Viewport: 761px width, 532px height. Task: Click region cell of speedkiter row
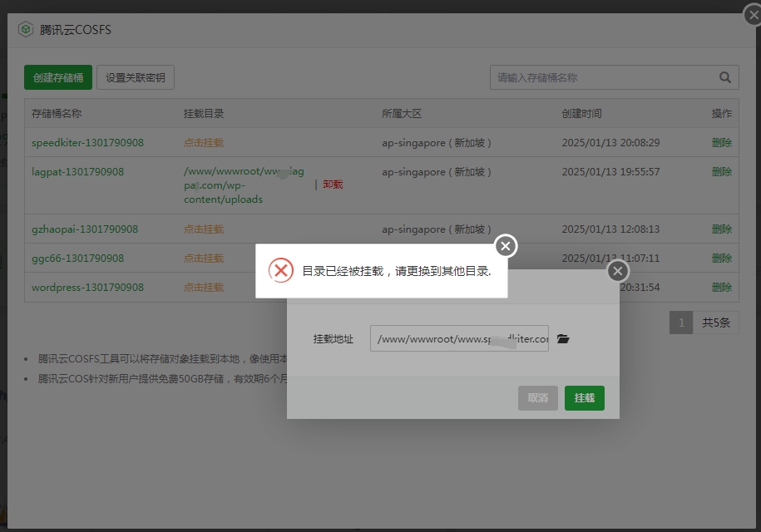[x=437, y=143]
